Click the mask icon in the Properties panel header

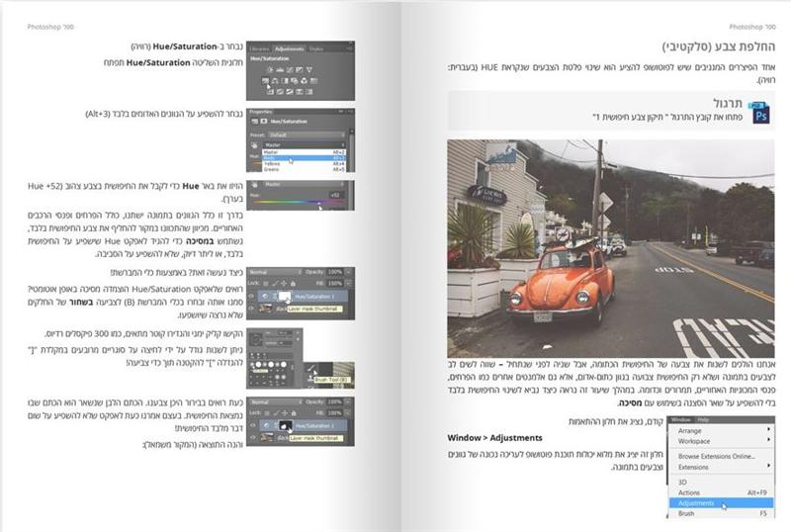[x=264, y=122]
